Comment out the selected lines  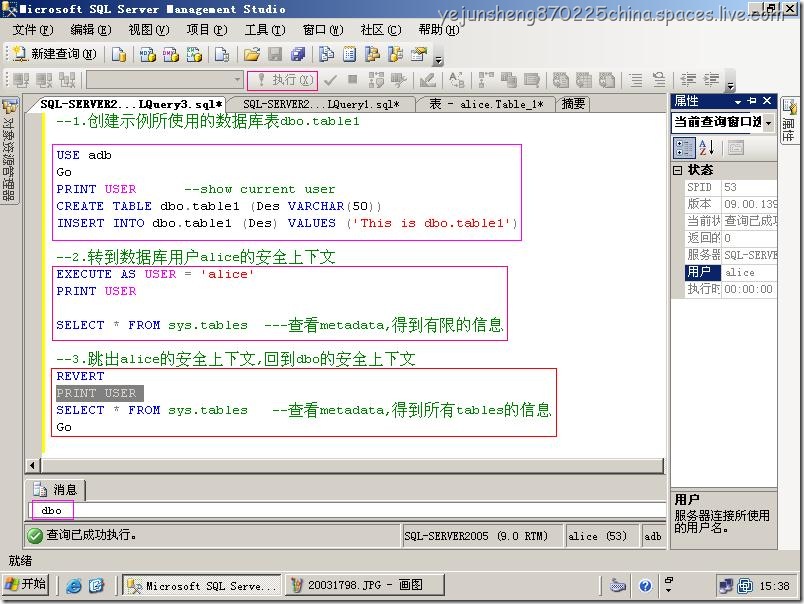(x=636, y=80)
